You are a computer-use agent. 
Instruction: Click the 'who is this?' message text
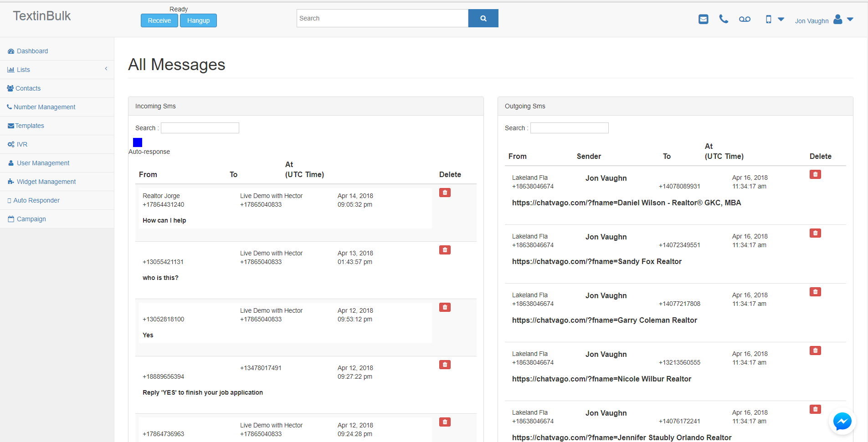point(160,278)
